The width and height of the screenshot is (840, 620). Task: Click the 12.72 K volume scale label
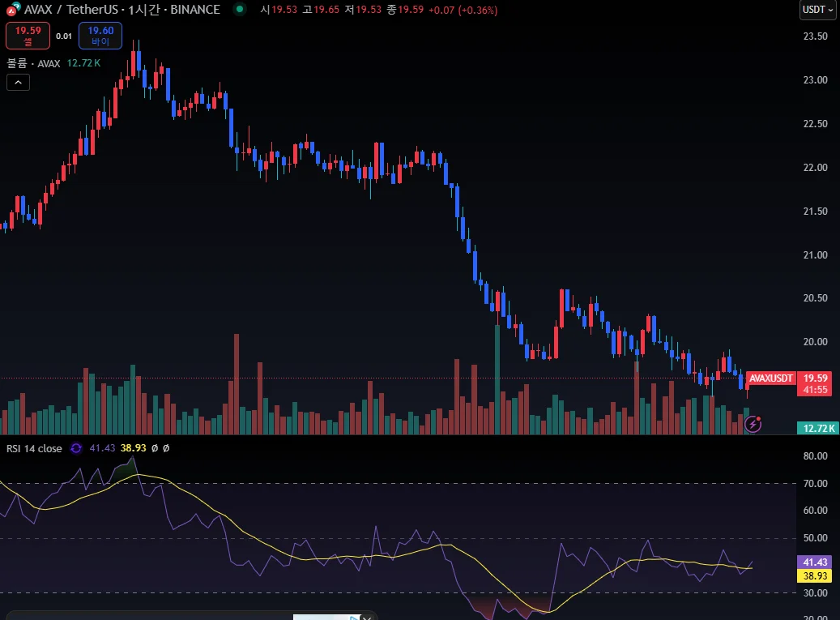tap(818, 428)
